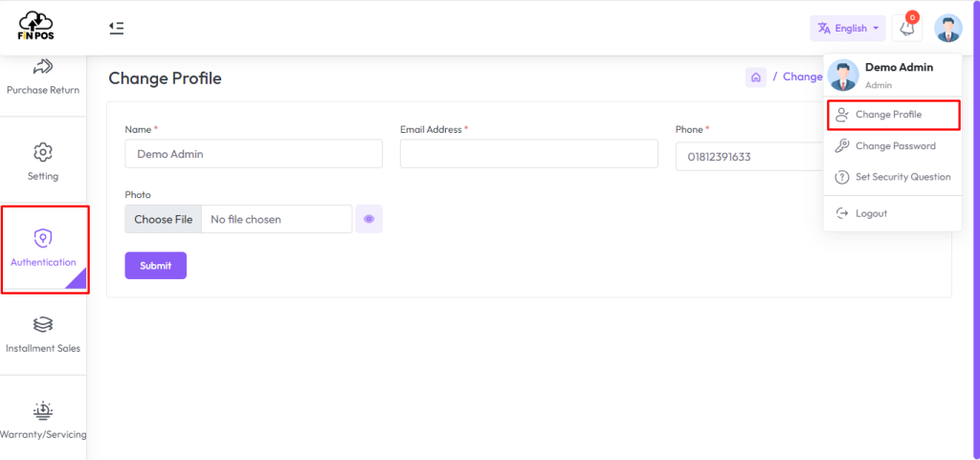Click the 'Admin' role text
980x460 pixels.
(879, 85)
